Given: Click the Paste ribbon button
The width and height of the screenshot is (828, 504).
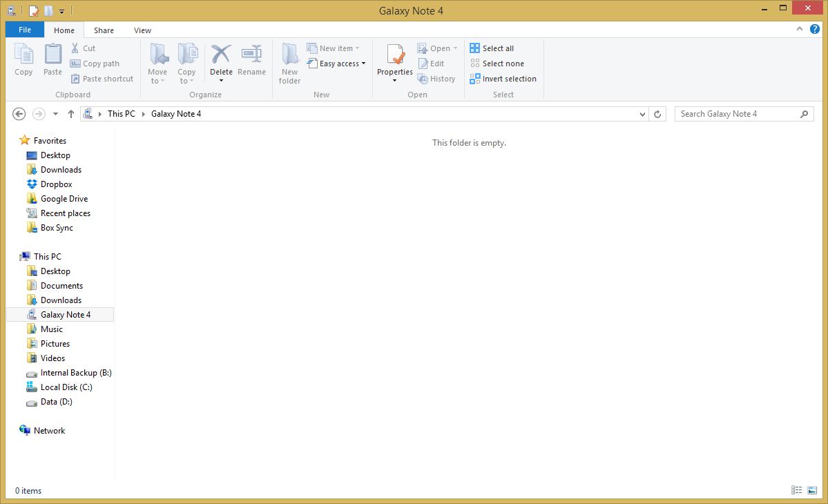Looking at the screenshot, I should [52, 59].
